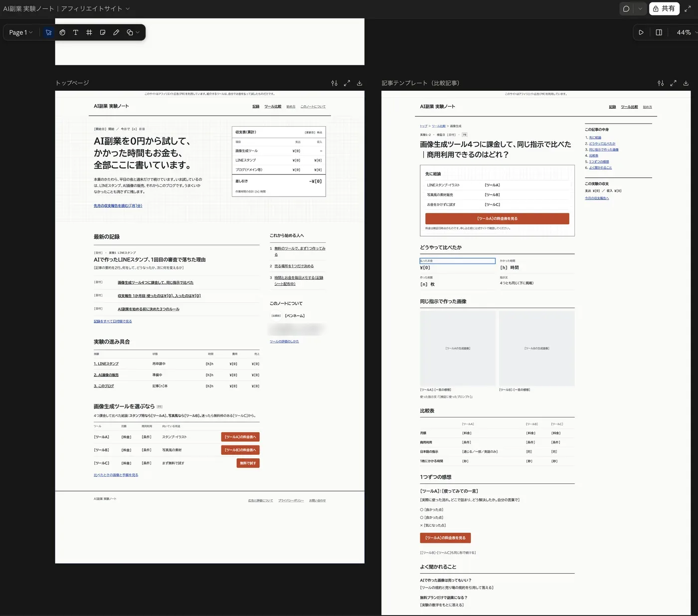Click the [ツールAの生成画像] placeholder thumbnail

(x=458, y=348)
